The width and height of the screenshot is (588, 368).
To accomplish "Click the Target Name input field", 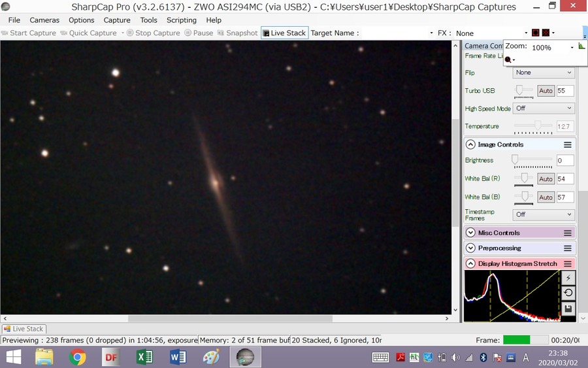I will 394,33.
